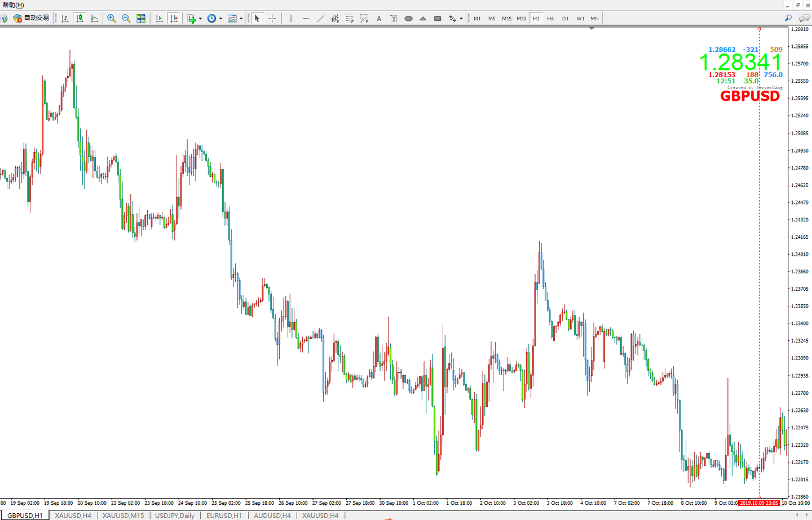The height and width of the screenshot is (520, 812).
Task: Select the Fibonacci retracement tool
Action: coord(350,18)
